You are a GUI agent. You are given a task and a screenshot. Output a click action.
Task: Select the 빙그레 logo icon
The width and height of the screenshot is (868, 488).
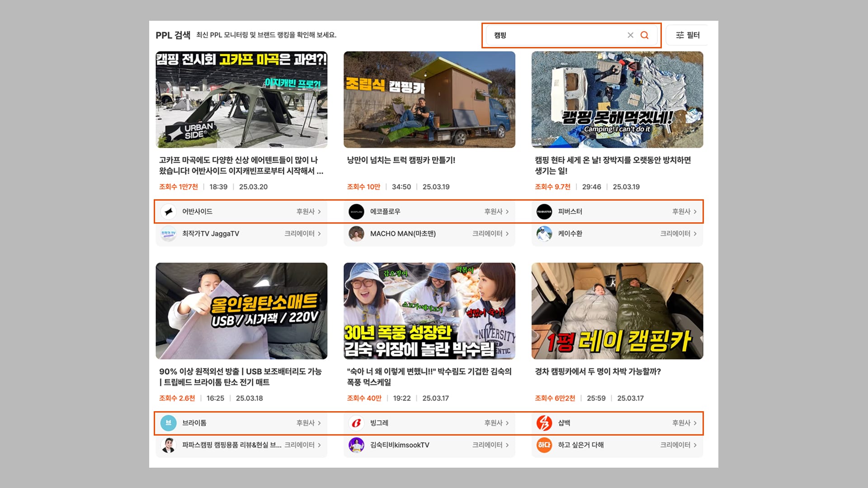(x=357, y=423)
